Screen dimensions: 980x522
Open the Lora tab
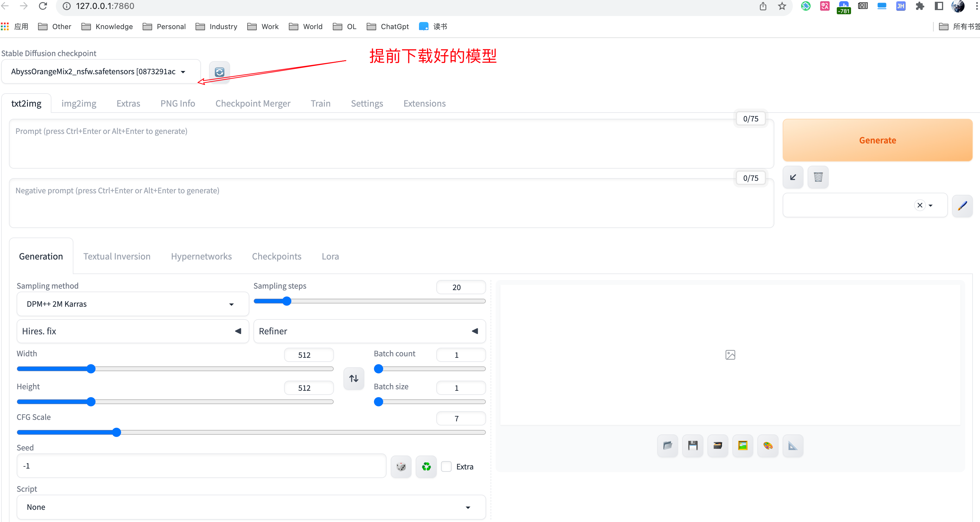(x=330, y=256)
